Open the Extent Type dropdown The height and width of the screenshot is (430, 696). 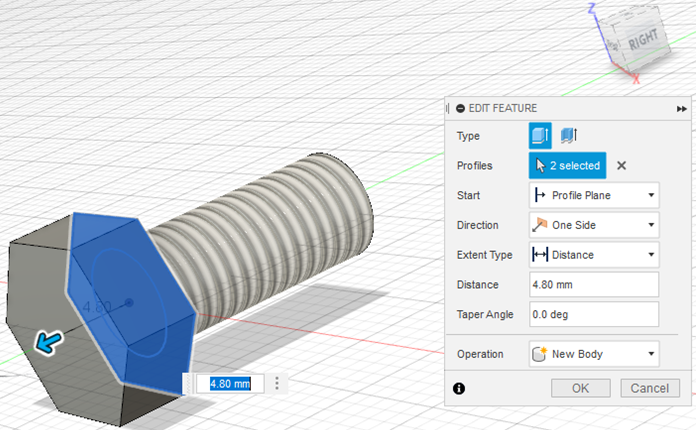tap(594, 255)
